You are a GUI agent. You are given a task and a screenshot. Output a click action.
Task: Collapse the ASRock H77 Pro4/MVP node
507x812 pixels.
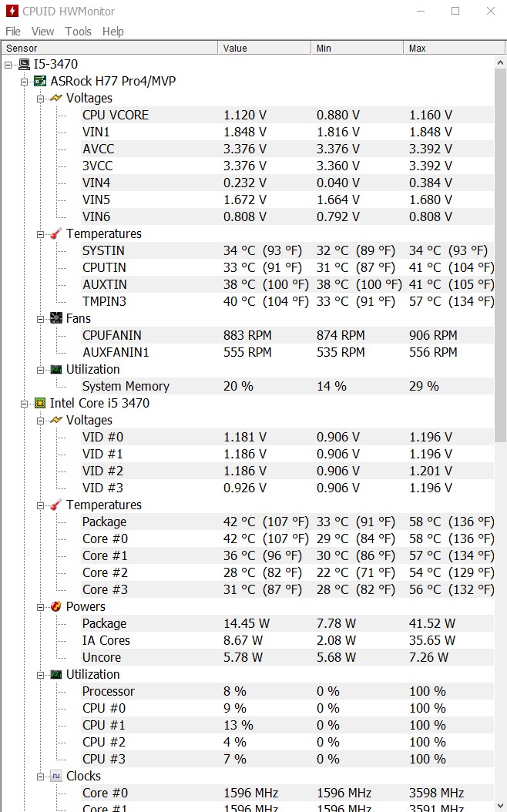pos(24,82)
